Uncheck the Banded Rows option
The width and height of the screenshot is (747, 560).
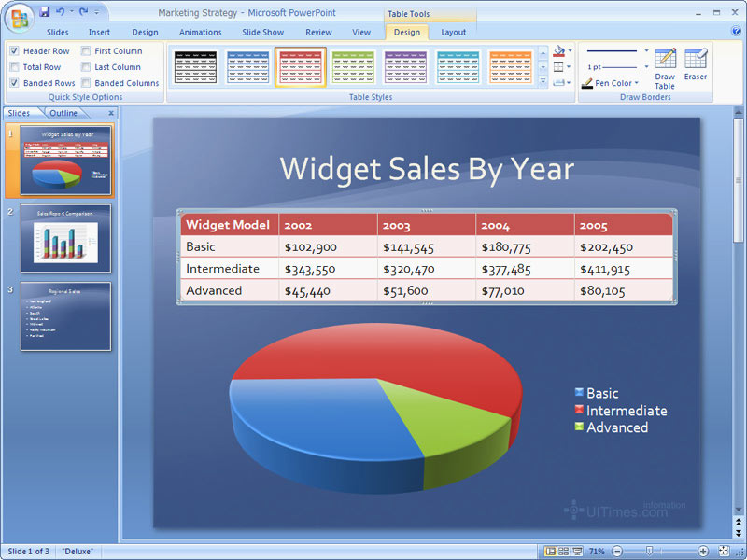pyautogui.click(x=14, y=83)
